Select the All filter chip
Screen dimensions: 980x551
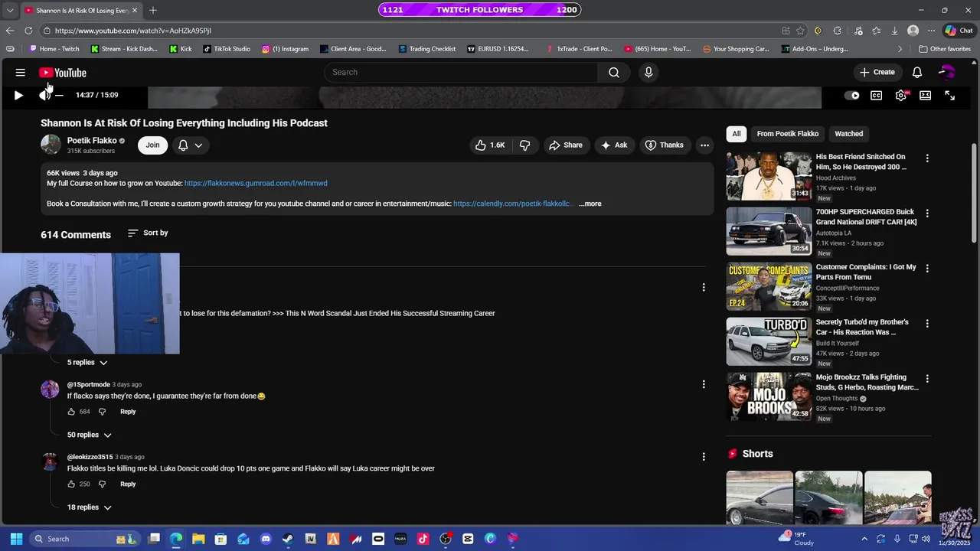[x=737, y=134]
